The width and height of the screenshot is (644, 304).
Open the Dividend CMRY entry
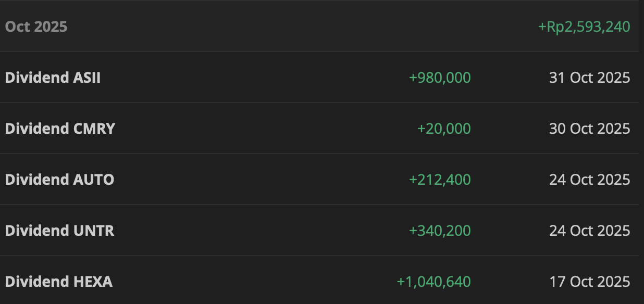coord(60,129)
